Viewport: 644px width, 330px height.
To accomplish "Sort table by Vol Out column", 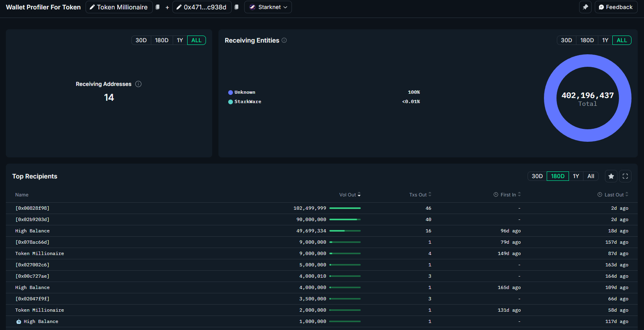I will [x=350, y=194].
